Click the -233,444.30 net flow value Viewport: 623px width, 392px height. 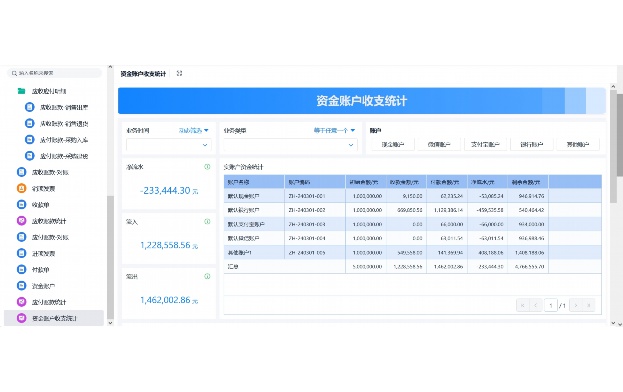coord(165,191)
